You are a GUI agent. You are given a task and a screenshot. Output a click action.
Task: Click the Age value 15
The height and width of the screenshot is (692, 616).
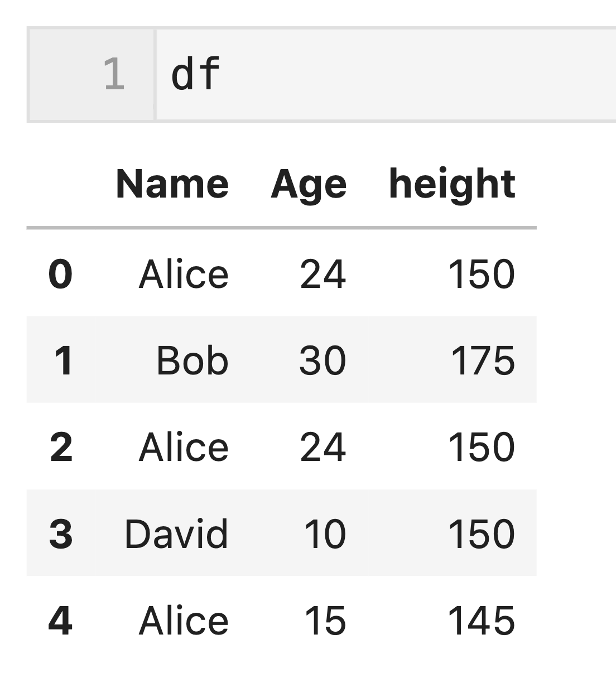coord(325,620)
